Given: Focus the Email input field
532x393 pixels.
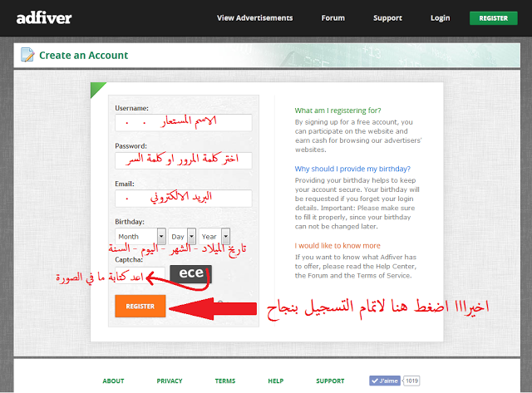Looking at the screenshot, I should 184,199.
